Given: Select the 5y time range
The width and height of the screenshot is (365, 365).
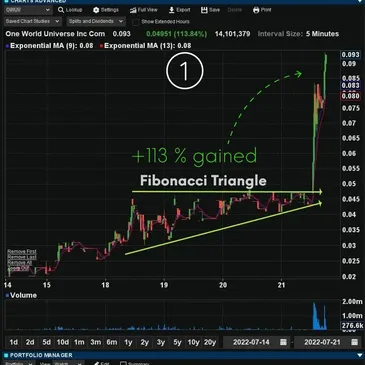Looking at the screenshot, I should pos(177,342).
